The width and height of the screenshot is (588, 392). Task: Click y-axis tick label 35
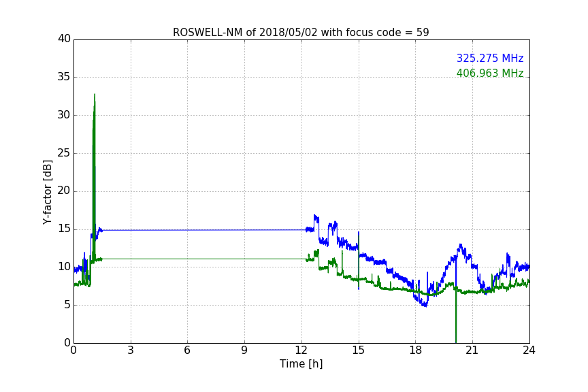pyautogui.click(x=64, y=77)
